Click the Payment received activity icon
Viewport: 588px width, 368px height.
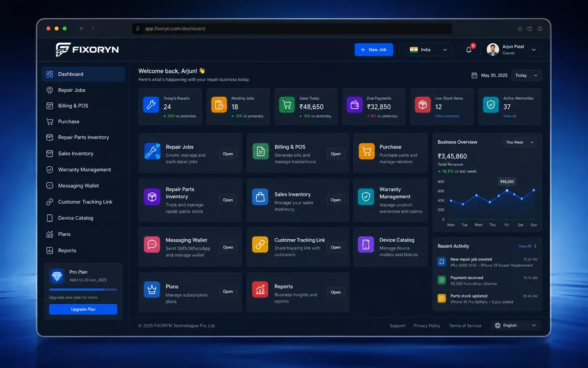tap(441, 280)
